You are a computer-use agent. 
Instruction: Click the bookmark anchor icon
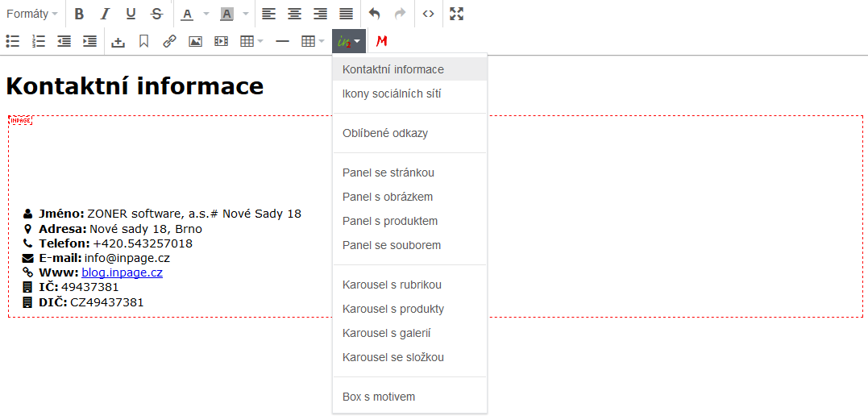pyautogui.click(x=143, y=41)
